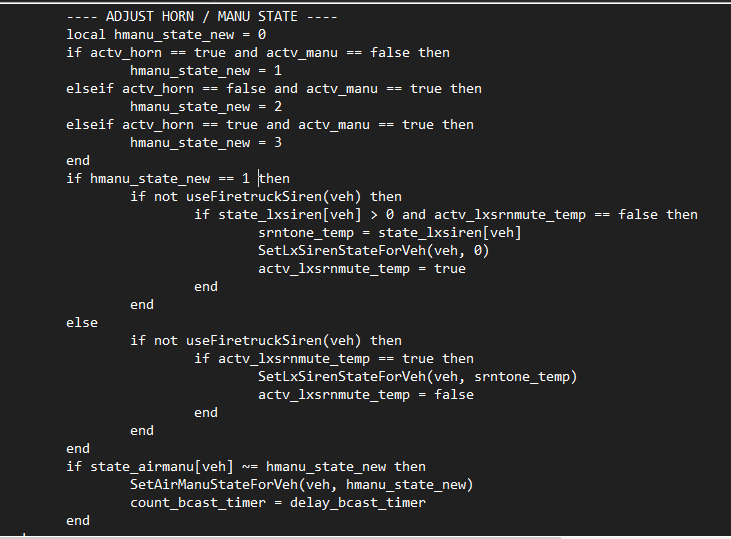
Task: Click the SetLxSirenStateForVeh(veh, srntone_temp) call
Action: pos(417,376)
